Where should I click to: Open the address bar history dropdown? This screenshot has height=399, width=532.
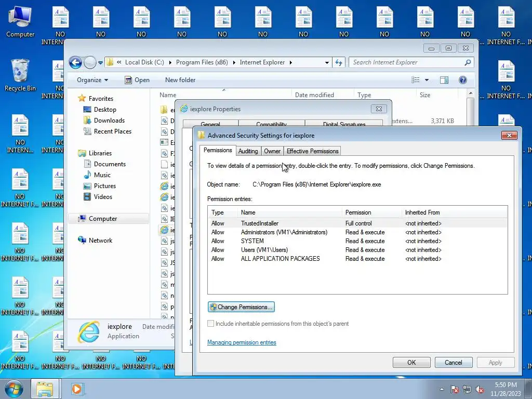point(327,62)
